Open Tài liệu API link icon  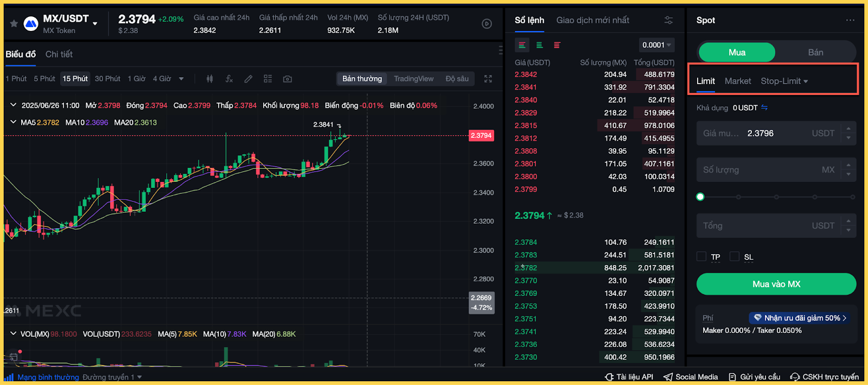(609, 377)
